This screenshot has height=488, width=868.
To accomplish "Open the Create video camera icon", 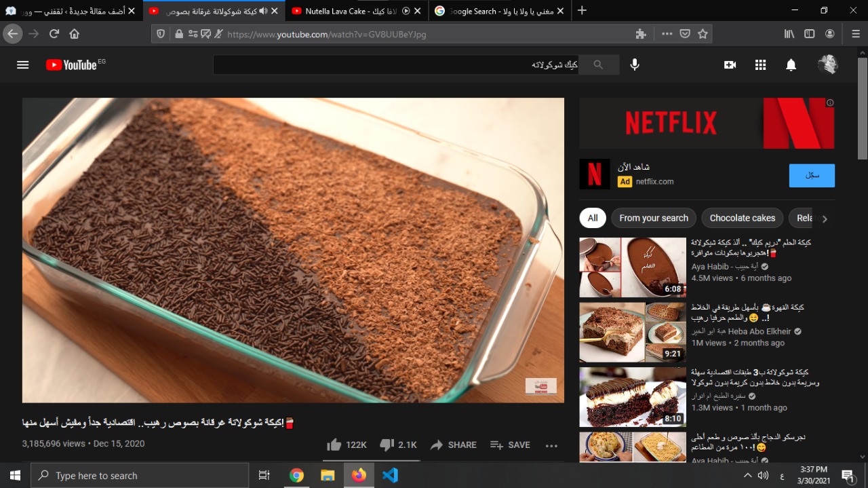I will (x=730, y=64).
